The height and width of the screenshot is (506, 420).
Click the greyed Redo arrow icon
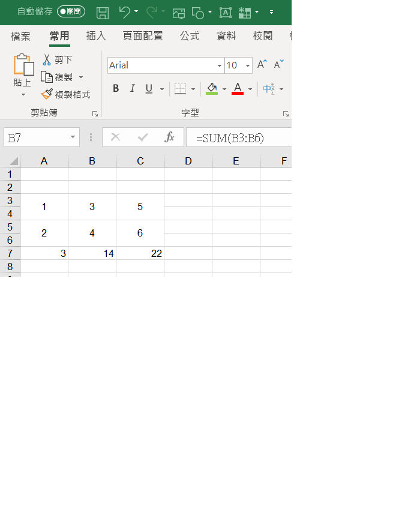pyautogui.click(x=152, y=12)
